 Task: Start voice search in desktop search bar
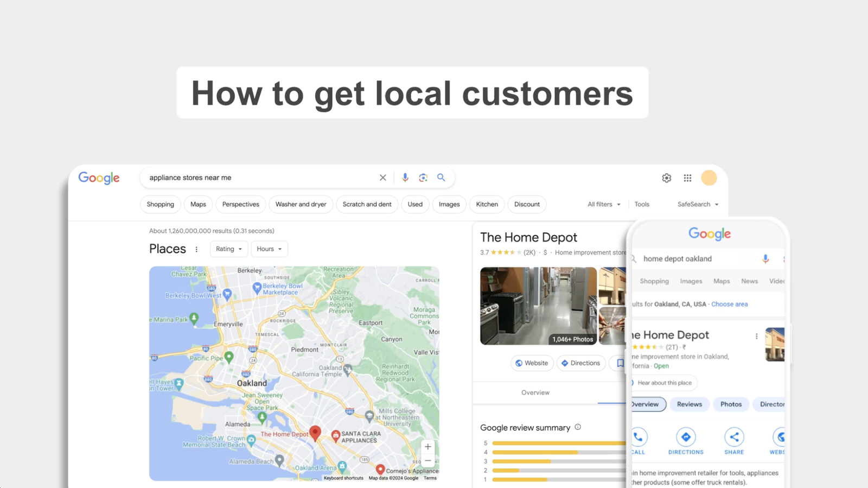[405, 178]
